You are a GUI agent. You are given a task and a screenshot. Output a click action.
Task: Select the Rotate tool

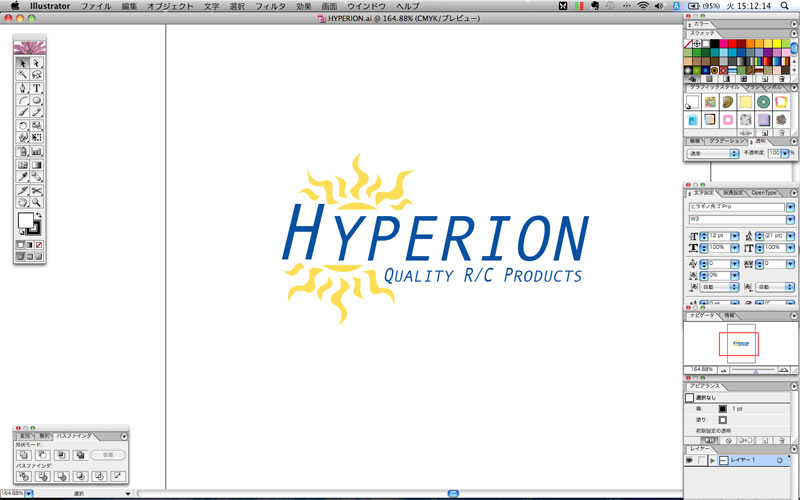22,125
